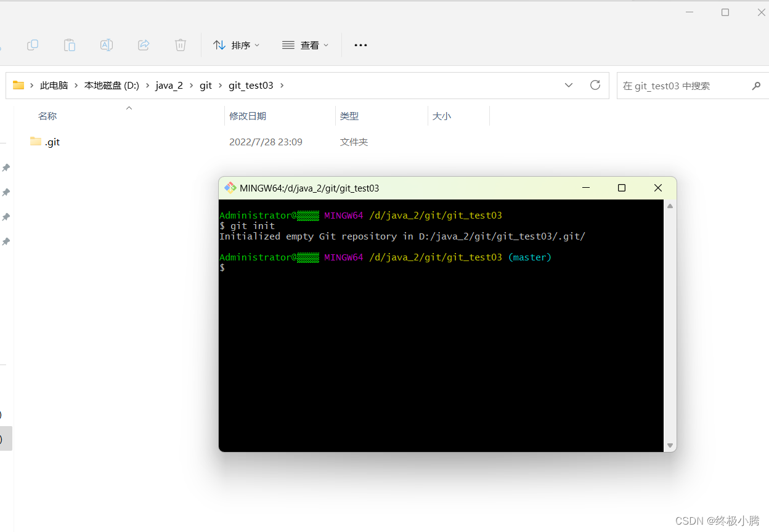Image resolution: width=769 pixels, height=532 pixels.
Task: Click the Copy icon in Explorer toolbar
Action: pyautogui.click(x=33, y=44)
